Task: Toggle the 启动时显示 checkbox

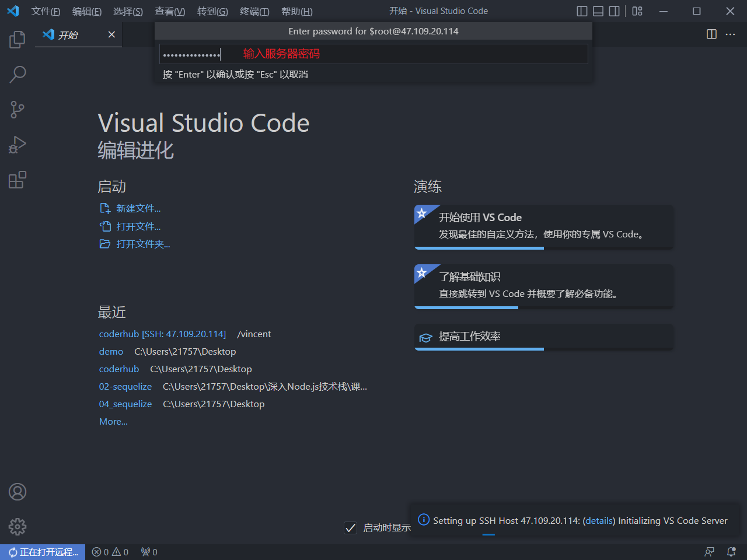Action: (350, 528)
